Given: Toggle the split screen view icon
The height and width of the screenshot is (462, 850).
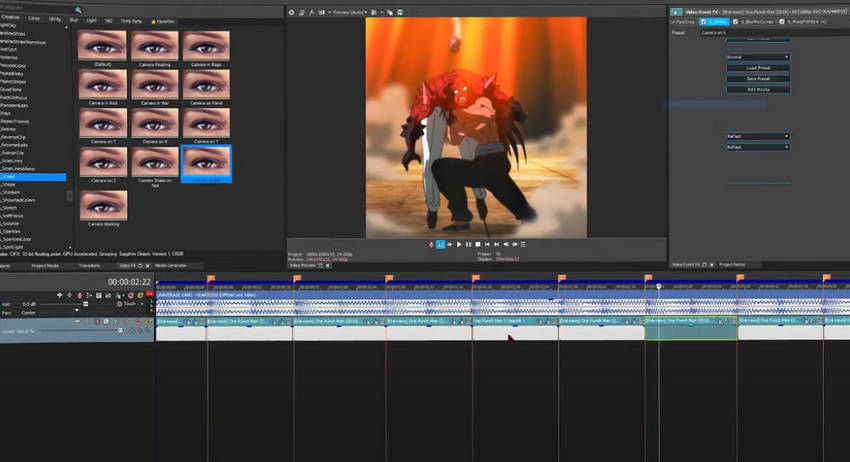Looking at the screenshot, I should 322,12.
